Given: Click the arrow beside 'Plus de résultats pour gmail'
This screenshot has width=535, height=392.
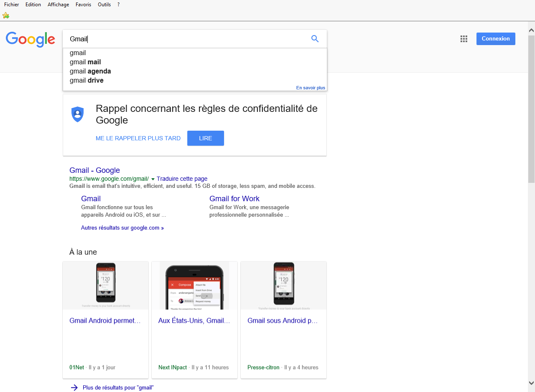Looking at the screenshot, I should 74,387.
